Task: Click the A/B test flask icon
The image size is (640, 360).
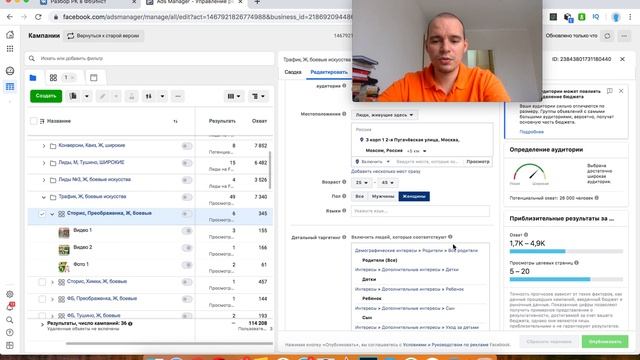Action: [131, 96]
